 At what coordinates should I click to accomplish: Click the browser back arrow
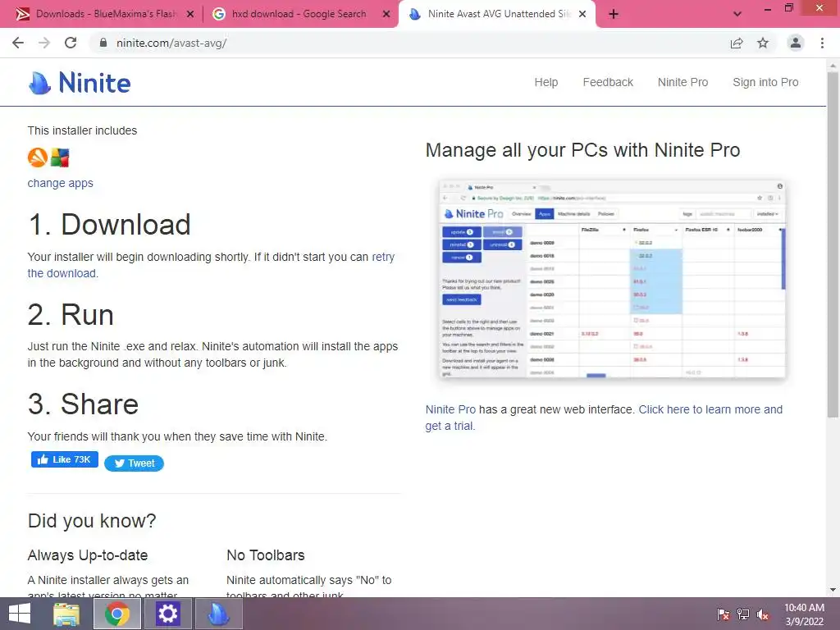click(18, 43)
